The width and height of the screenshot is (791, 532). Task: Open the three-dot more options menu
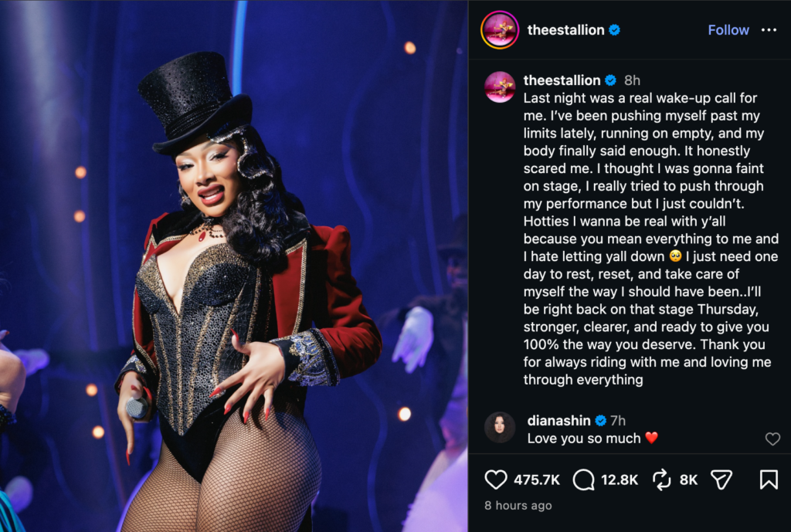pyautogui.click(x=769, y=30)
